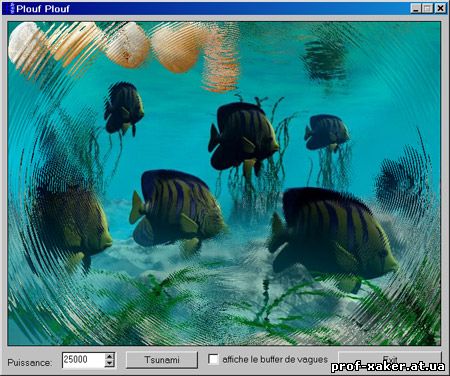Increase the Puissance value with up arrow
The width and height of the screenshot is (450, 376).
point(110,356)
